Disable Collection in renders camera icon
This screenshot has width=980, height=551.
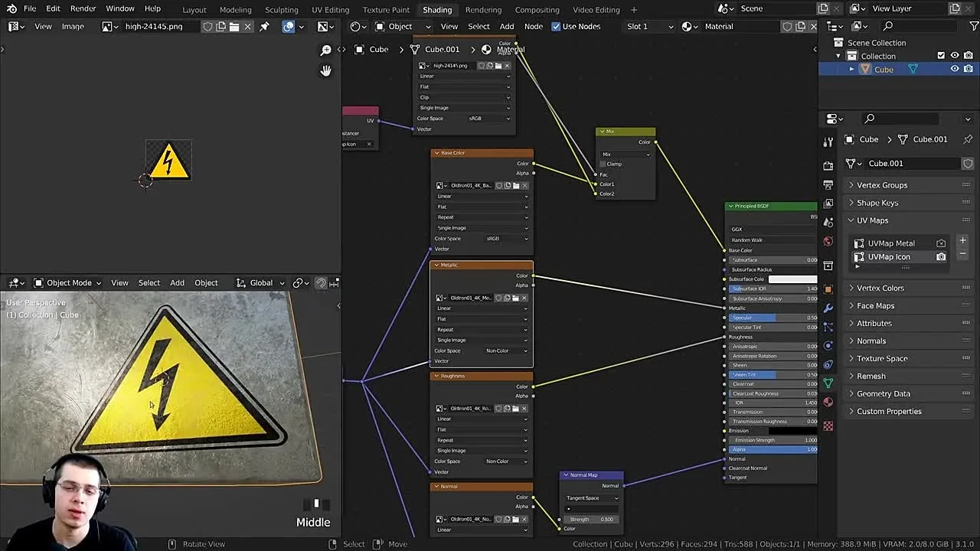(x=969, y=56)
